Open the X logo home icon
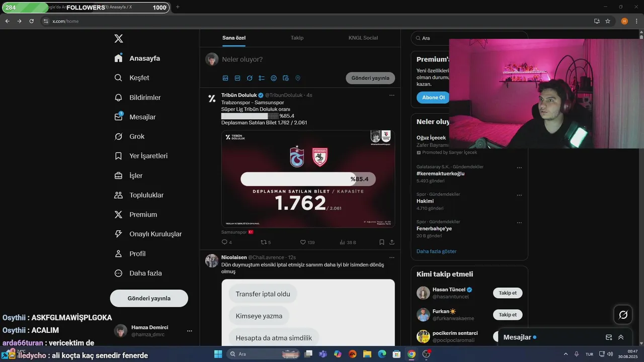The height and width of the screenshot is (362, 644). click(x=118, y=39)
